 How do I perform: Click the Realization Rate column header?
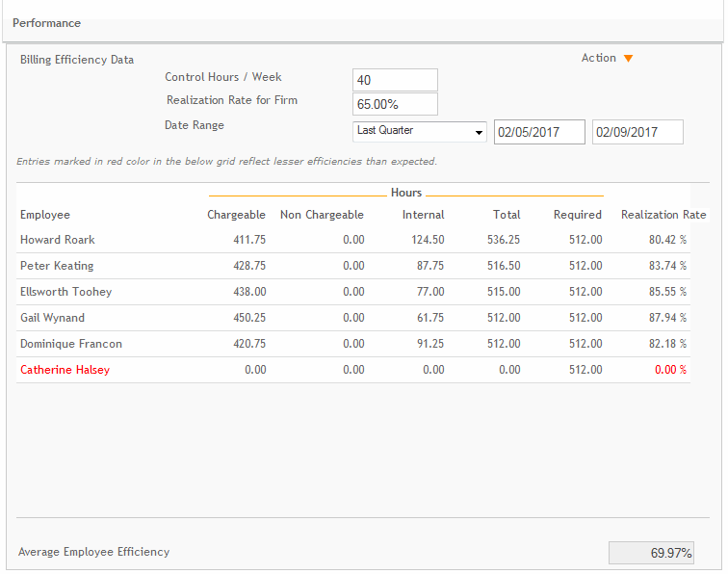coord(663,215)
